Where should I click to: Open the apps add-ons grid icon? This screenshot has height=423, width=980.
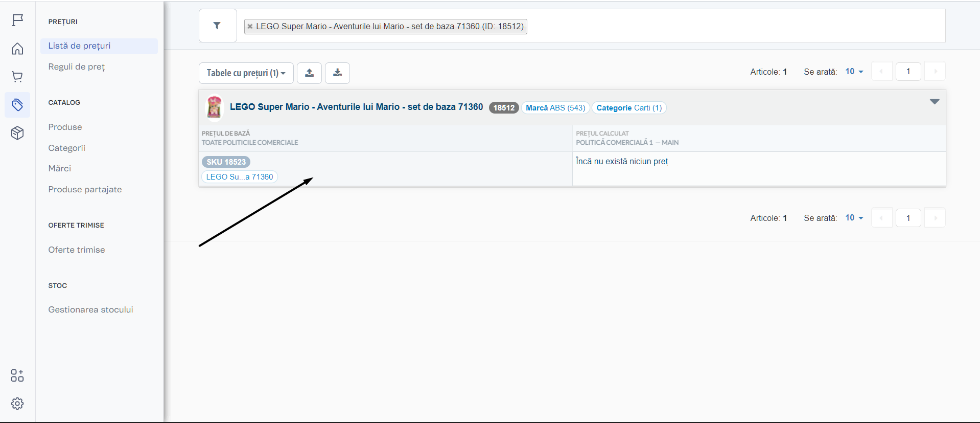pos(17,375)
